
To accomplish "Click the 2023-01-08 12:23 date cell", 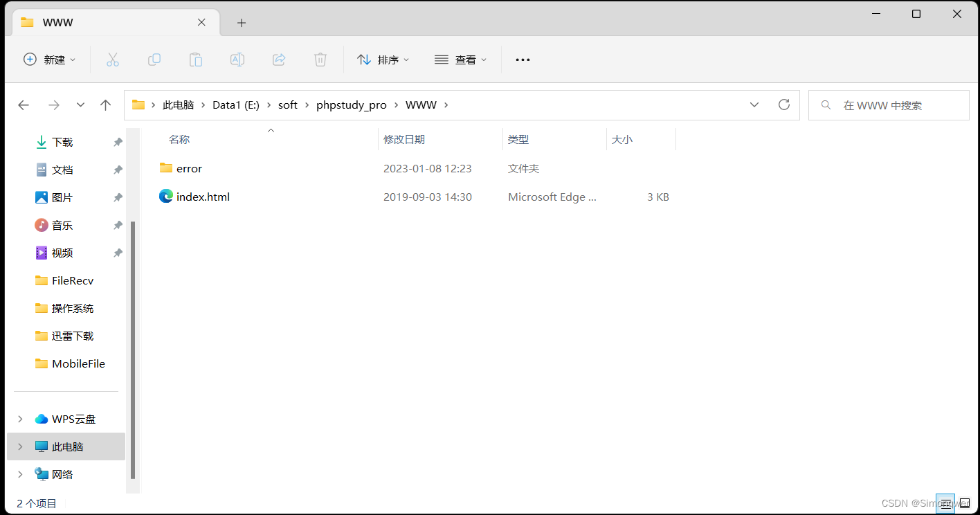I will pos(428,168).
